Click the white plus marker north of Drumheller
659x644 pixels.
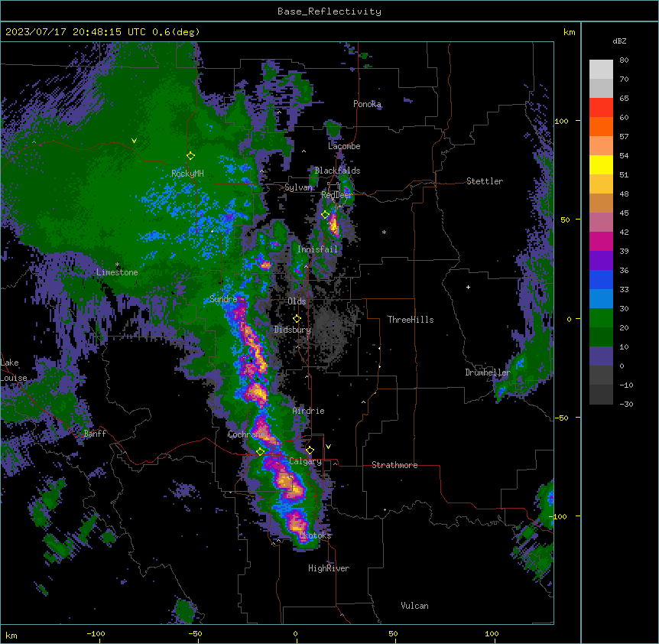click(468, 287)
